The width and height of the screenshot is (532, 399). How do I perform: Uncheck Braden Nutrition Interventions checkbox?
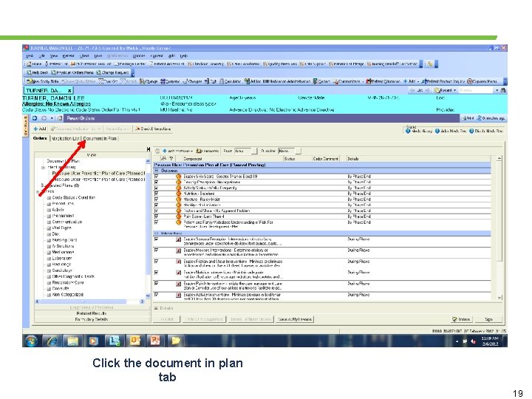tap(157, 273)
